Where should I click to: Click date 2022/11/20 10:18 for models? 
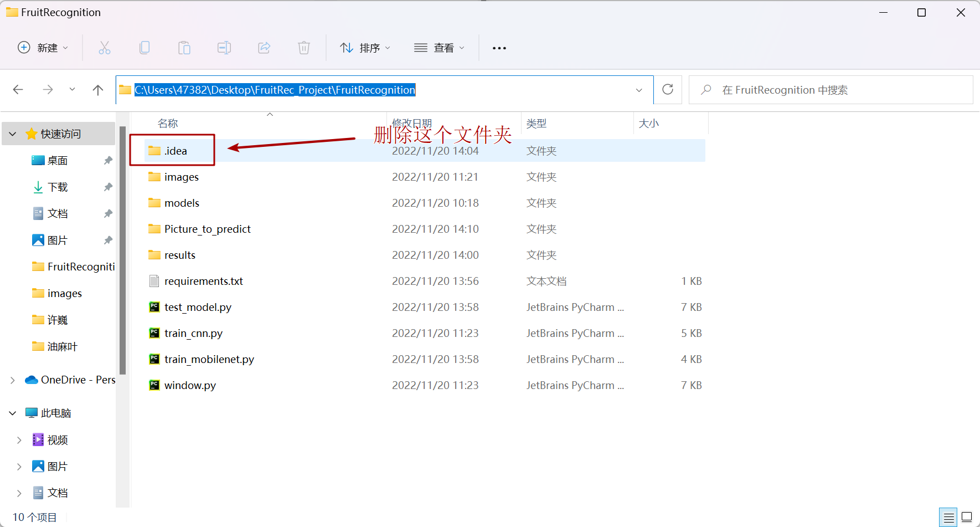(x=435, y=203)
